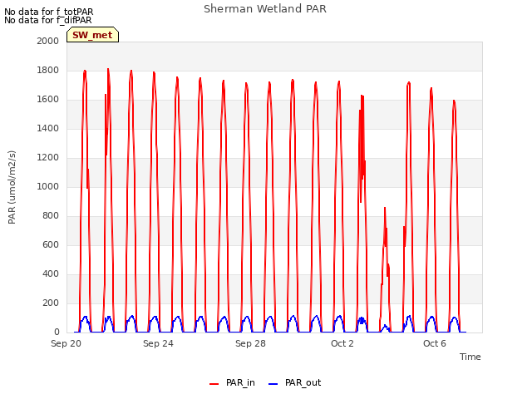Click the highest PAR_in peak above 1800
Viewport: 532px width, 399px height.
pos(108,70)
